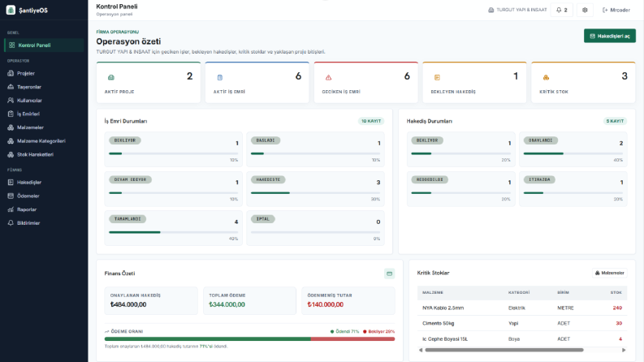This screenshot has width=644, height=362.
Task: Click the TURGUT YAPI & INSAAT company label
Action: coord(517,10)
